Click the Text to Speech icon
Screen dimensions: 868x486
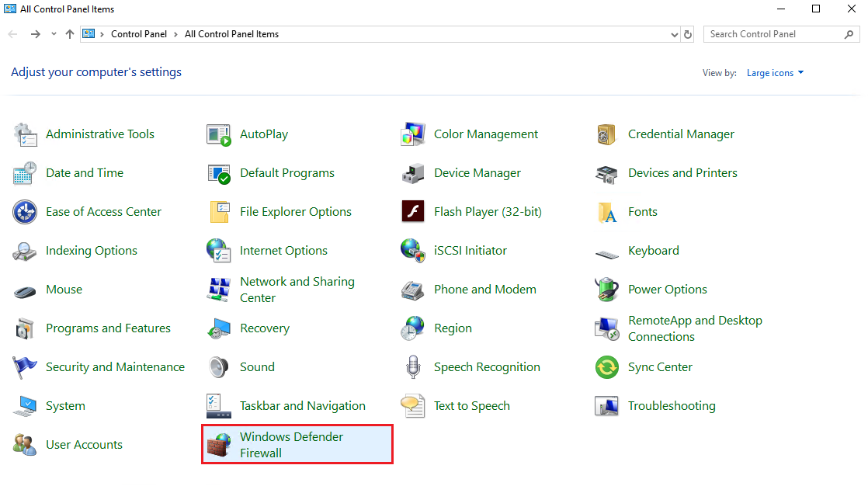click(413, 406)
